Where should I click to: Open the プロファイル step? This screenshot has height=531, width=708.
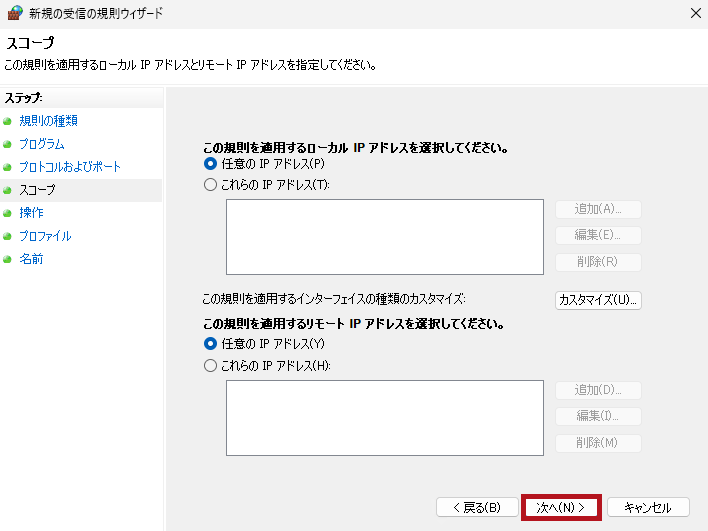click(x=45, y=236)
